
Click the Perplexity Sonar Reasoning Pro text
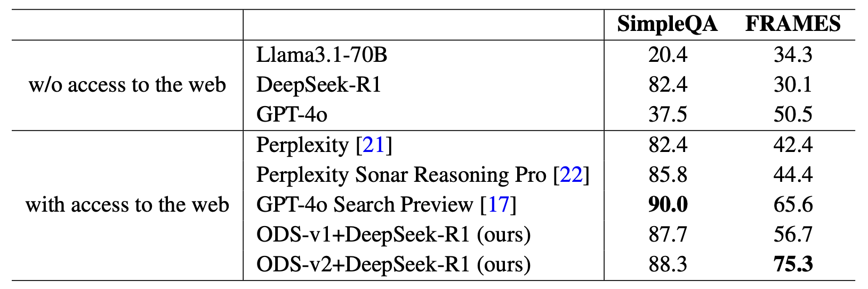click(x=401, y=175)
